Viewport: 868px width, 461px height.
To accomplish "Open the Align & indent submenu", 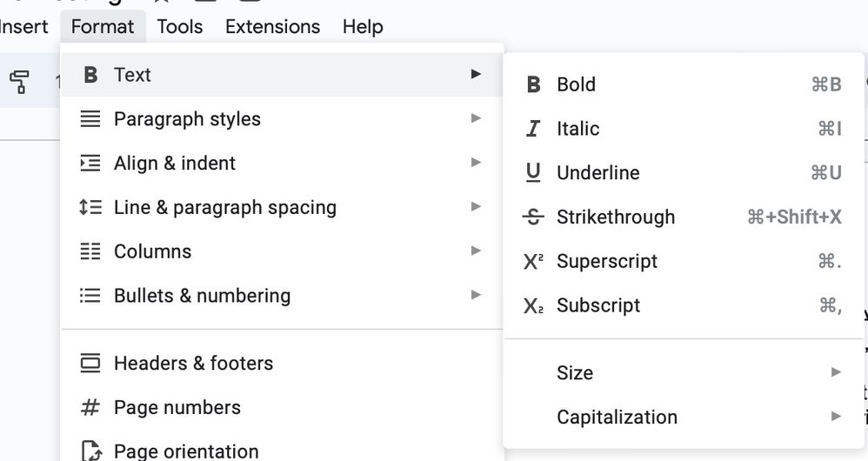I will (174, 164).
